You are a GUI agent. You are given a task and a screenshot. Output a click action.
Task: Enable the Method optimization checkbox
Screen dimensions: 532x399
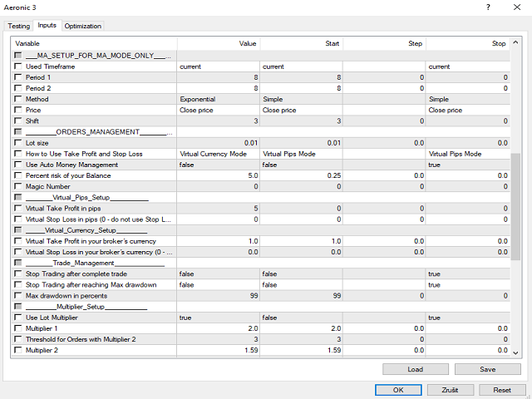coord(18,99)
